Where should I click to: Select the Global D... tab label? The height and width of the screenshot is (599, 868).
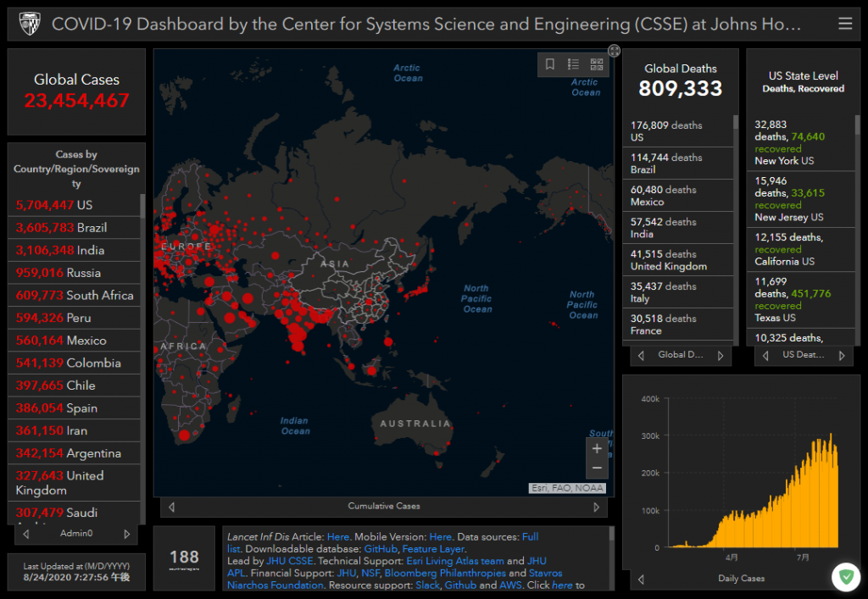click(x=681, y=354)
